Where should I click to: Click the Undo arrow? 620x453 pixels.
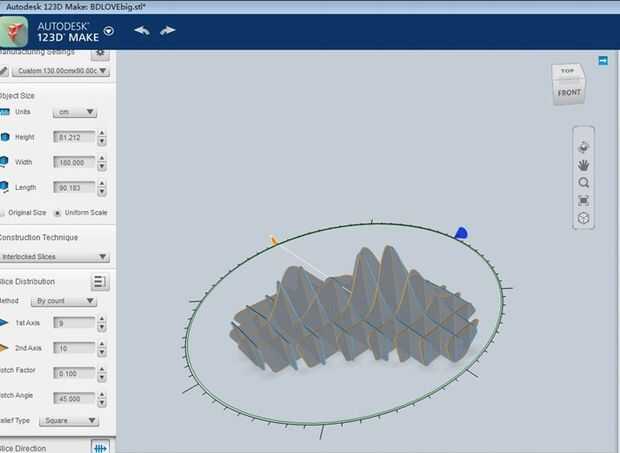tap(142, 30)
